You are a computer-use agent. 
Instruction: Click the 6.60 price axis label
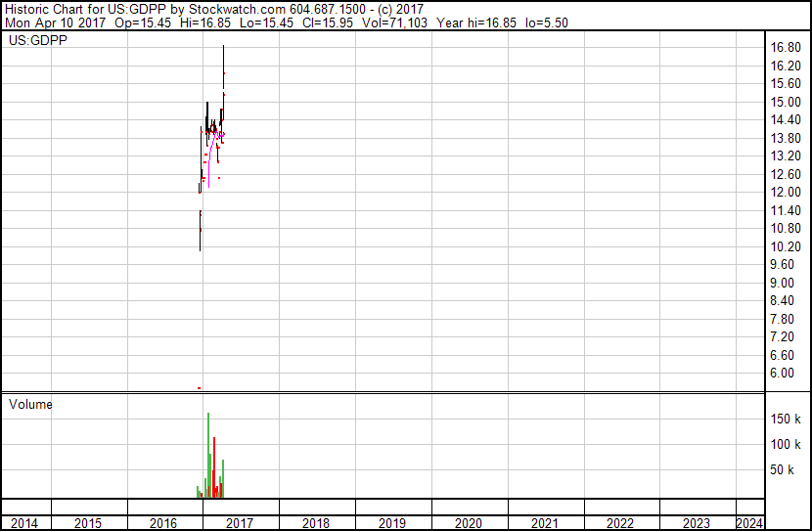[782, 356]
